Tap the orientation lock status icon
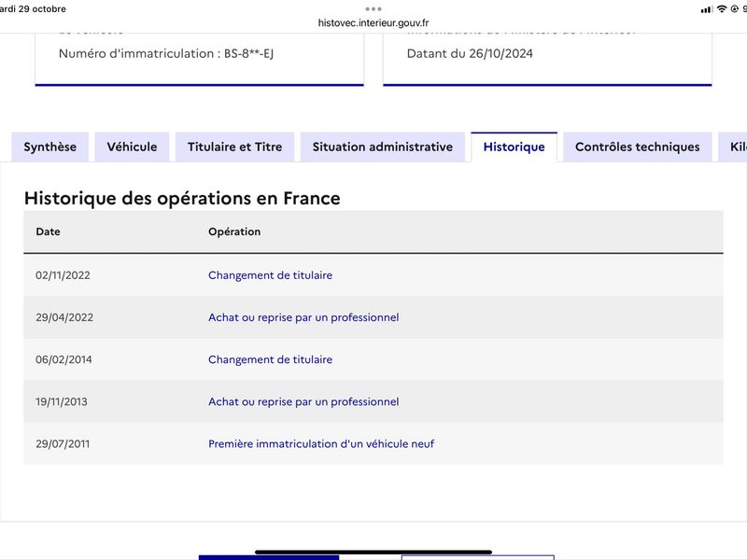This screenshot has width=747, height=560. pyautogui.click(x=734, y=9)
